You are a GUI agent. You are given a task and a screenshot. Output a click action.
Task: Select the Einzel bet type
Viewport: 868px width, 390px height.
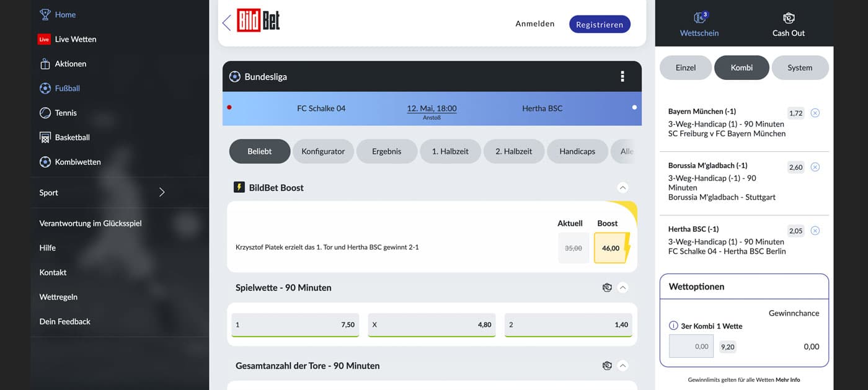point(686,68)
